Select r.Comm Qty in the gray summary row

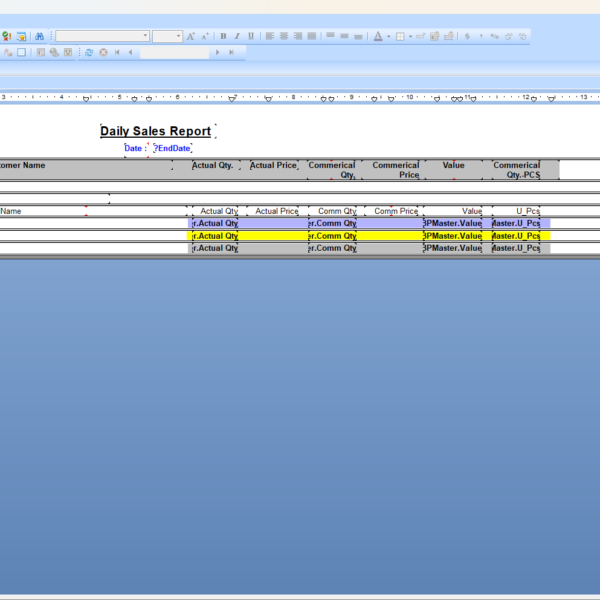pyautogui.click(x=333, y=248)
